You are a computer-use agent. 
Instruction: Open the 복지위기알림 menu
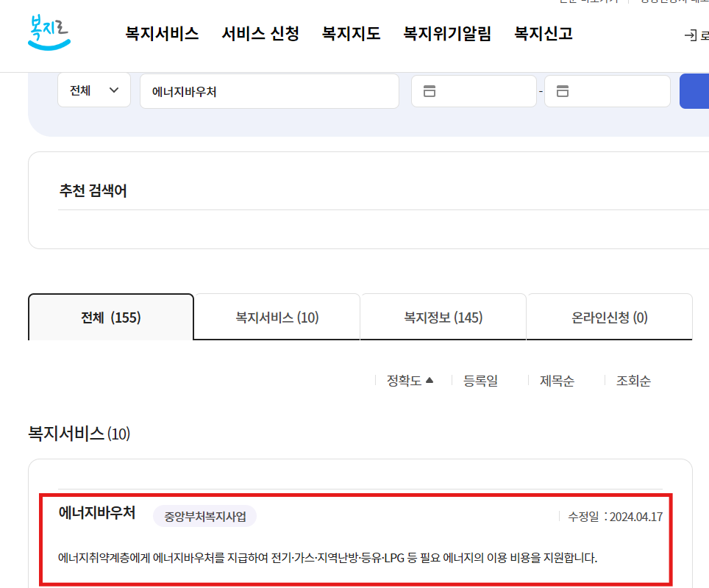click(x=447, y=34)
